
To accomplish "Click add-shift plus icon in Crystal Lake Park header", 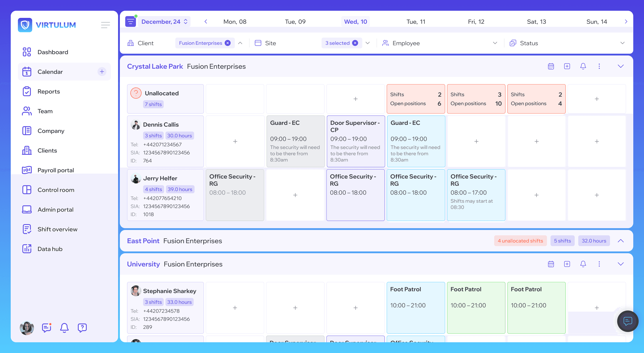I will point(567,66).
